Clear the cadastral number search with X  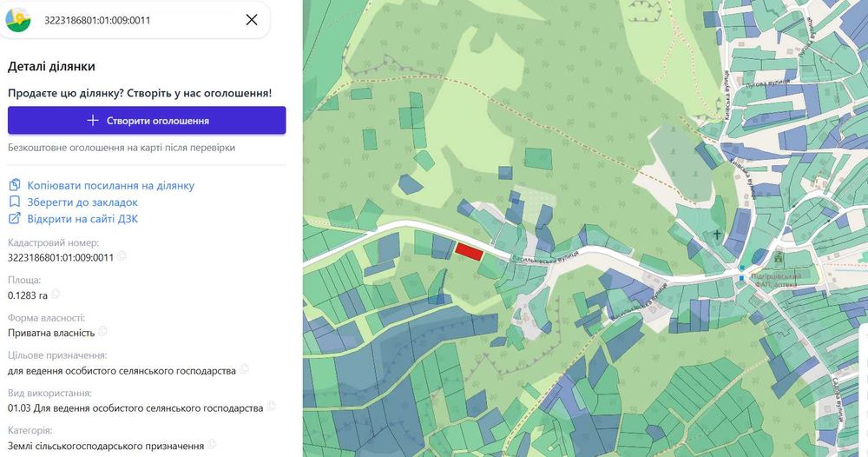(252, 20)
